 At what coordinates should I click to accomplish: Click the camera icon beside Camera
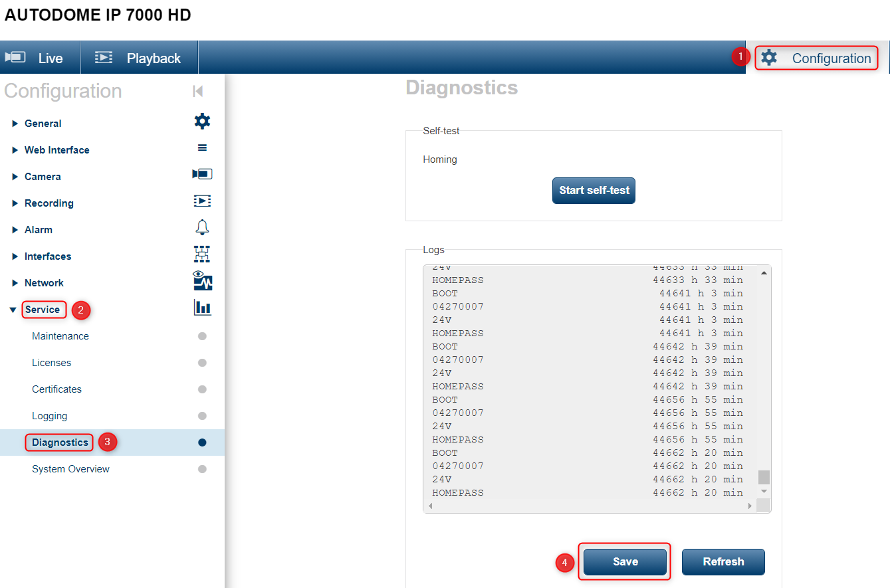click(x=202, y=174)
